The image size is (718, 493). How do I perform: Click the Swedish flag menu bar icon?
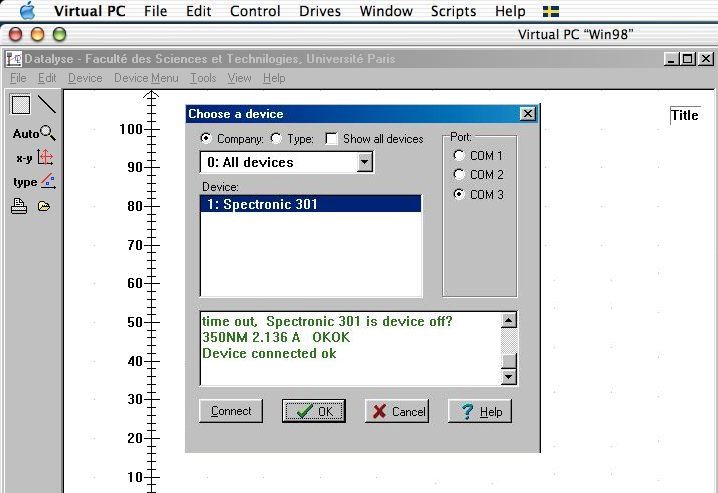(551, 11)
